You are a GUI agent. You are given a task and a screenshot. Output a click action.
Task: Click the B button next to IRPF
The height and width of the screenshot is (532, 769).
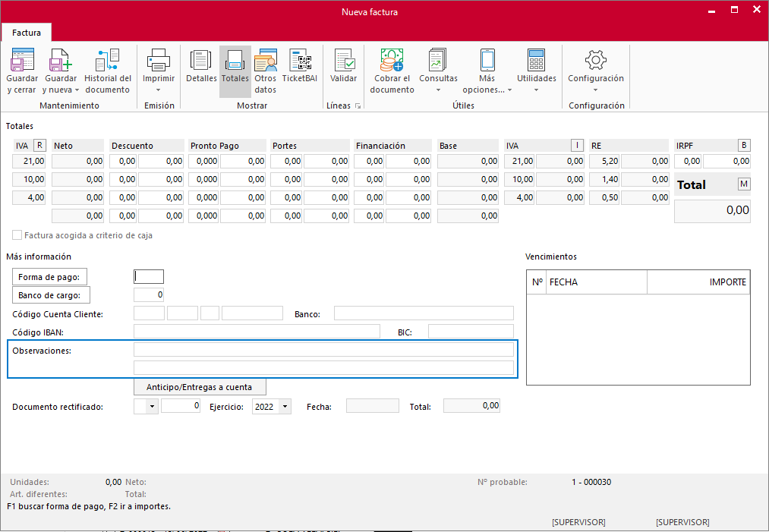click(x=744, y=145)
